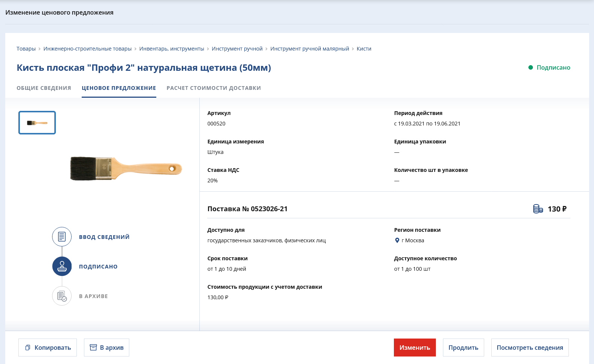Click the государственных заказчиков, физических лиц text
This screenshot has width=594, height=364.
coord(266,240)
